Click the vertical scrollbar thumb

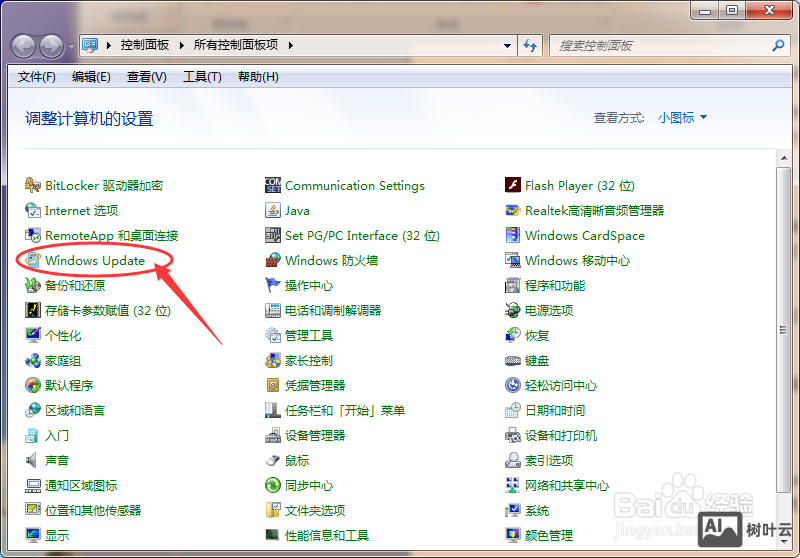coord(784,330)
